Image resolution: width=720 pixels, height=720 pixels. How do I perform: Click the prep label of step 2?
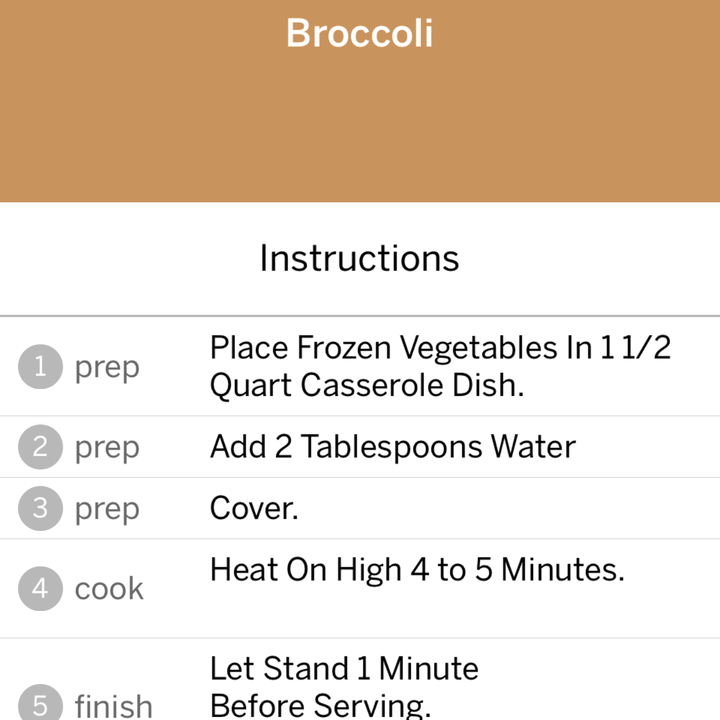(x=107, y=449)
